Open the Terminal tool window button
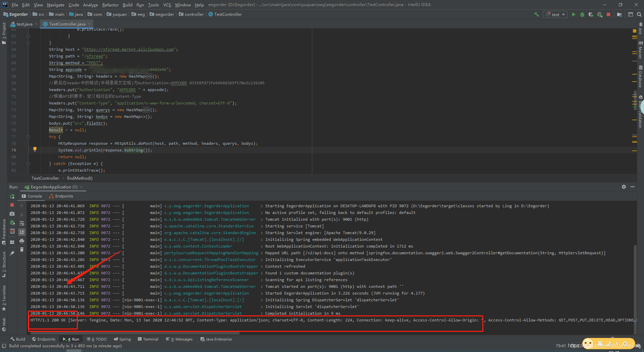 (x=148, y=339)
